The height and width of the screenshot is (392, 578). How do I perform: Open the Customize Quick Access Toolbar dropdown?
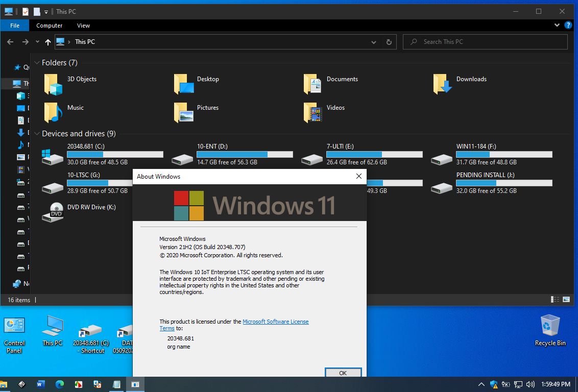(46, 12)
